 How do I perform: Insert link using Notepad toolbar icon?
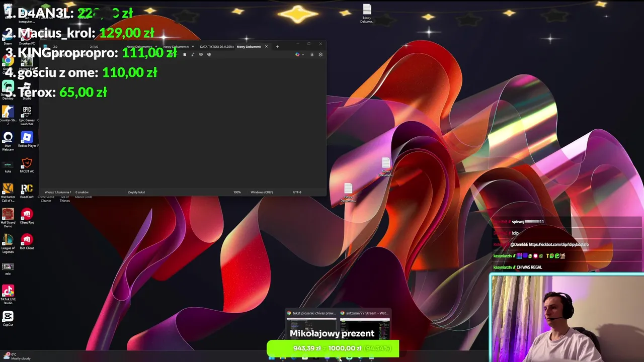(201, 54)
